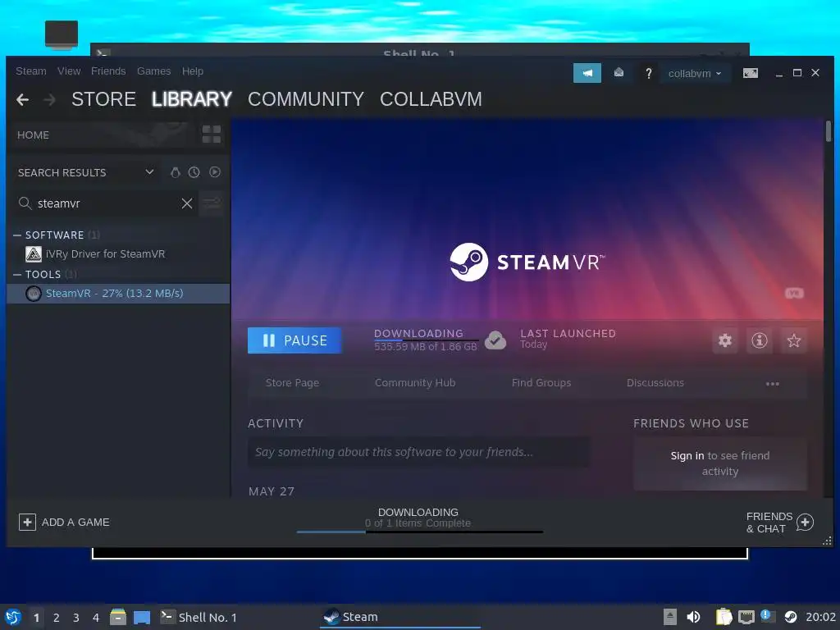Open the COLLABVM profile tab
Viewport: 840px width, 630px height.
[431, 99]
